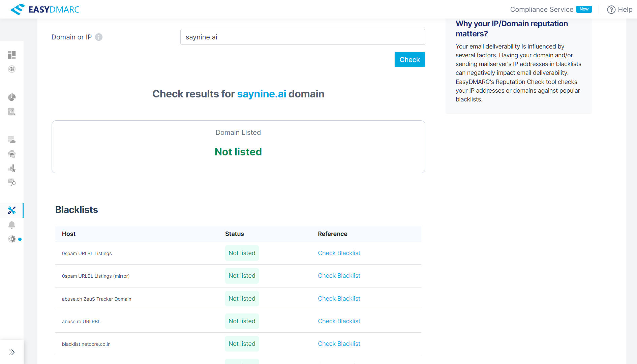The width and height of the screenshot is (637, 364).
Task: Open the globe domains icon in sidebar
Action: click(x=12, y=69)
